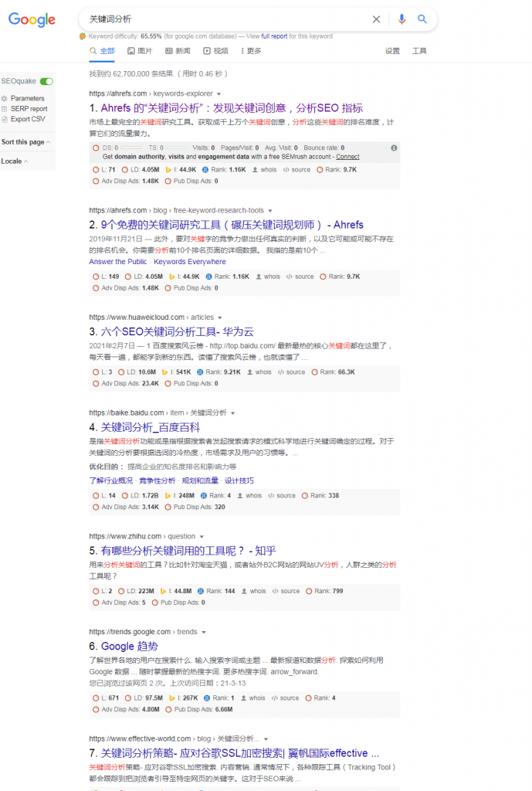
Task: Open dropdown arrow next to effective-world.com URL
Action: [266, 739]
